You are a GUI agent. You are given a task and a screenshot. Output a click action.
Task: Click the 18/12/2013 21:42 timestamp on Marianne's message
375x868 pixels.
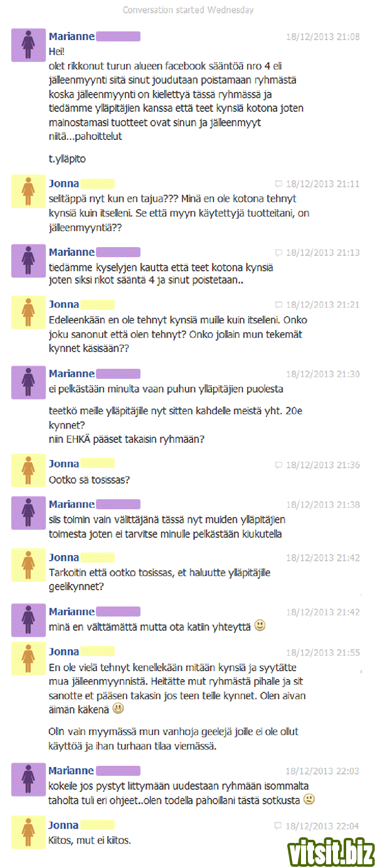pos(323,612)
